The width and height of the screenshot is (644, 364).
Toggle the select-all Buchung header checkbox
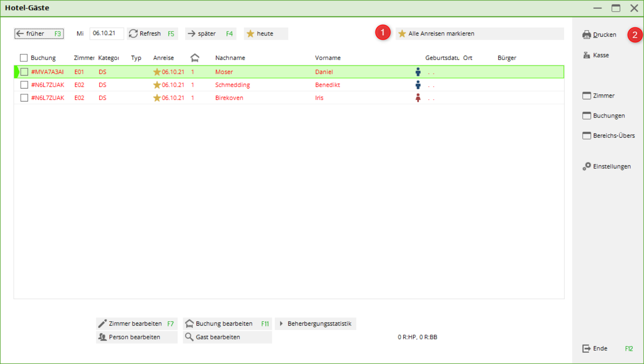point(24,58)
